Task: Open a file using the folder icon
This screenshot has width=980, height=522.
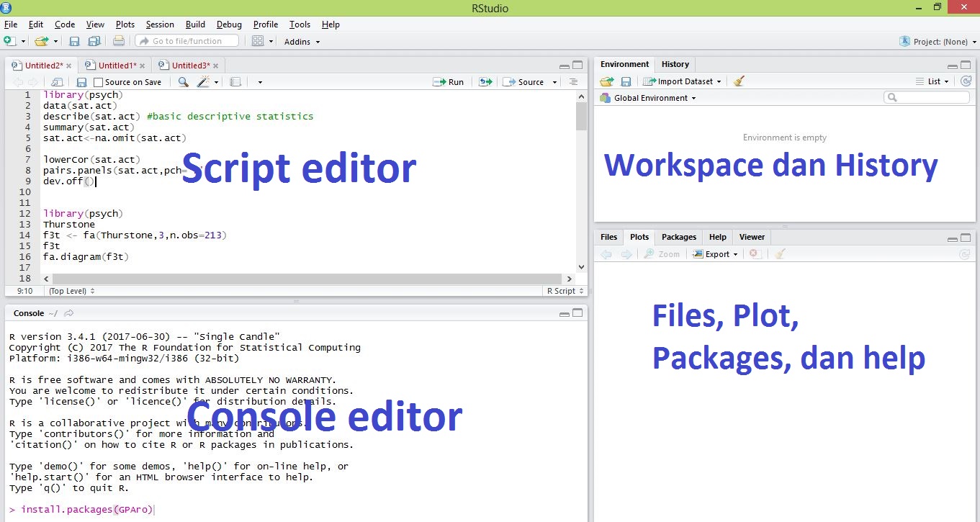Action: pyautogui.click(x=42, y=41)
